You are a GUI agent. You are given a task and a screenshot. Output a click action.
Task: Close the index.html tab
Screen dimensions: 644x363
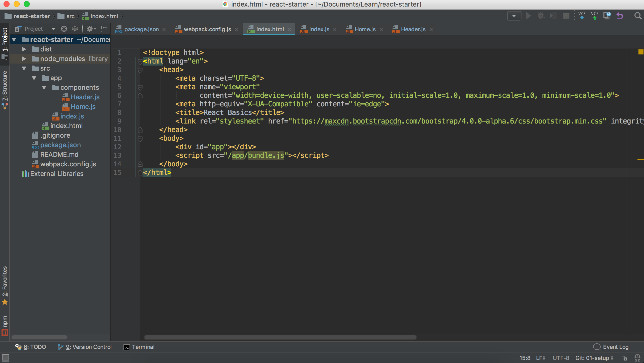tap(289, 29)
